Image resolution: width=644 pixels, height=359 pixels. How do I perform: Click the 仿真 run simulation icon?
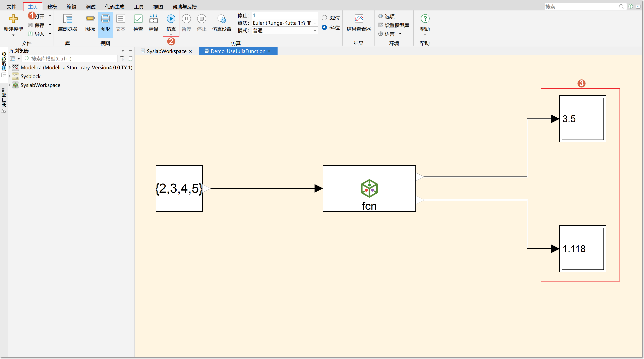(x=171, y=19)
